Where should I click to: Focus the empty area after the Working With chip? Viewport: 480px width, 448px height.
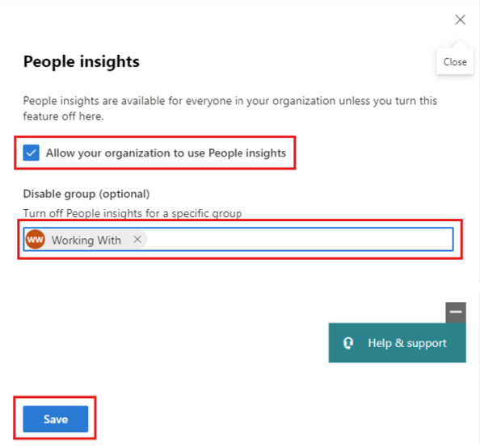coord(300,240)
